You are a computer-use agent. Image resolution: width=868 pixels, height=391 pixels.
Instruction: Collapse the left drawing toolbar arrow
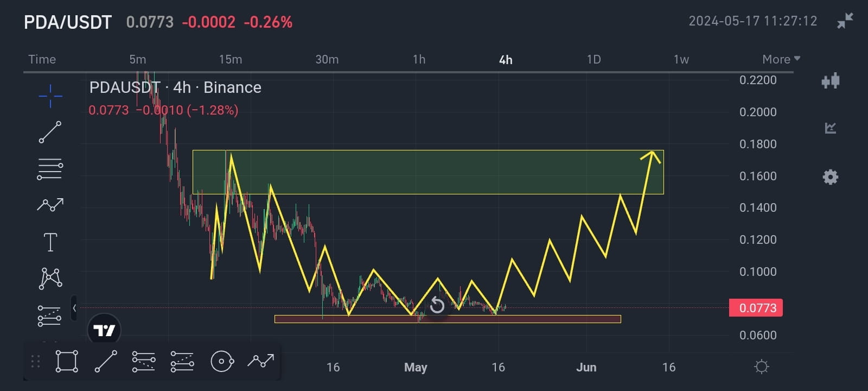(74, 308)
